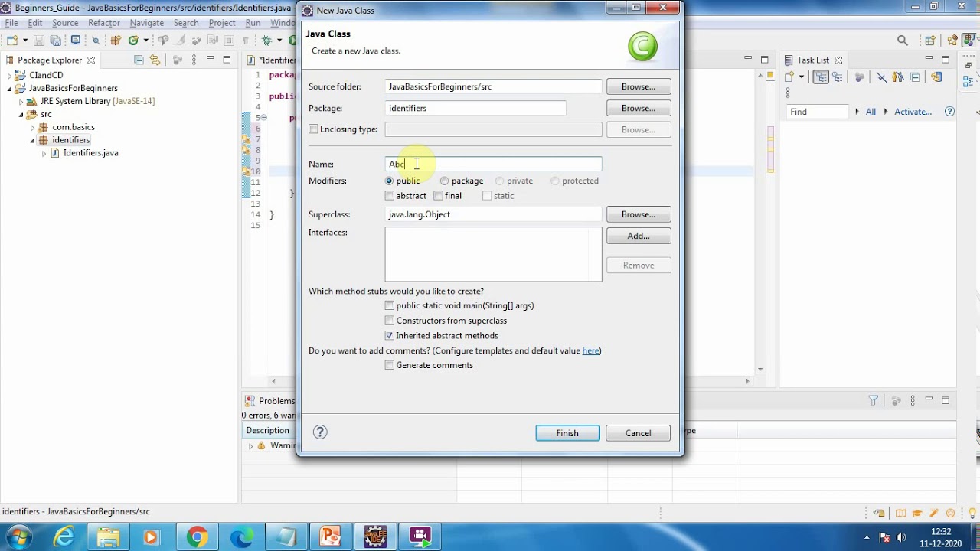Screen dimensions: 980x551
Task: Click the Debug bug icon in toolbar
Action: click(x=266, y=41)
